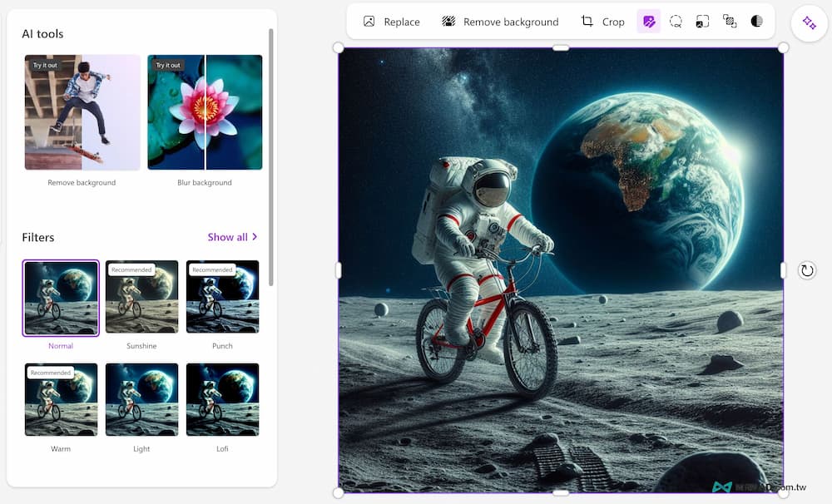832x504 pixels.
Task: Select the Crop tool
Action: pyautogui.click(x=603, y=22)
